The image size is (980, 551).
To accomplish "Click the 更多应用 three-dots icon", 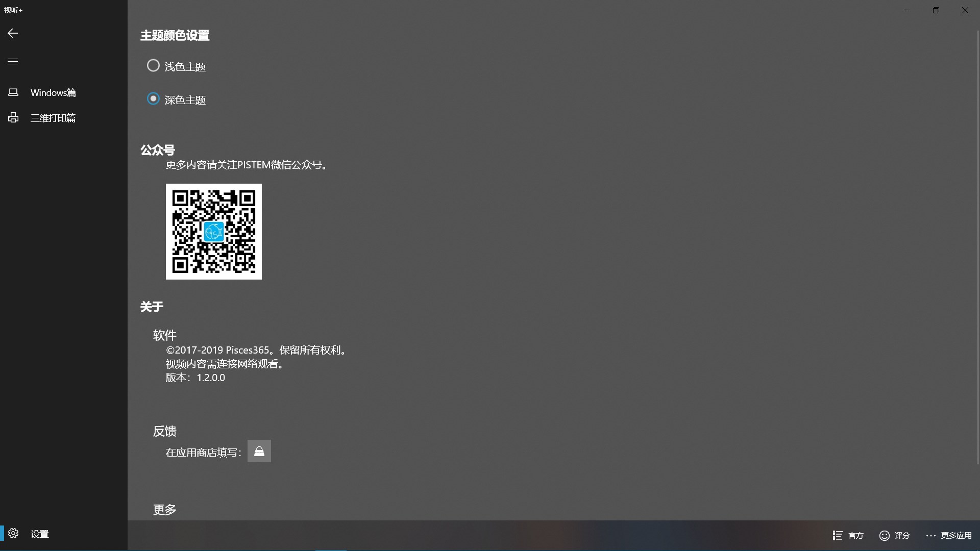I will click(930, 535).
